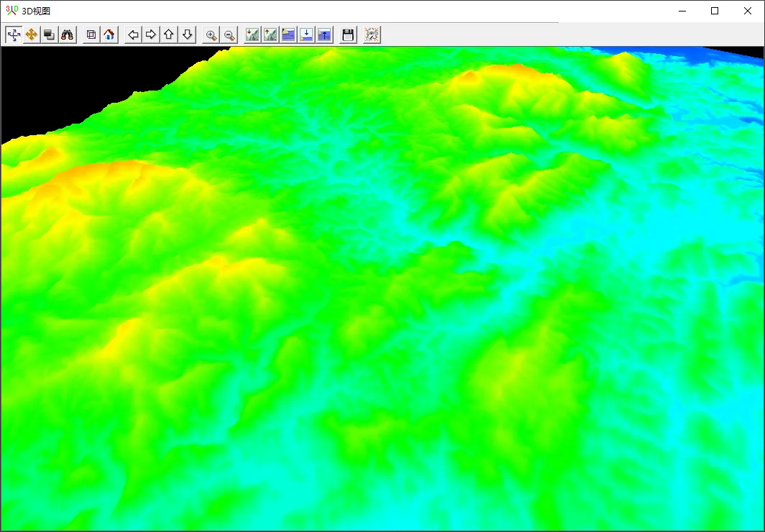Toggle the water level display icon
The image size is (765, 532).
pos(288,35)
